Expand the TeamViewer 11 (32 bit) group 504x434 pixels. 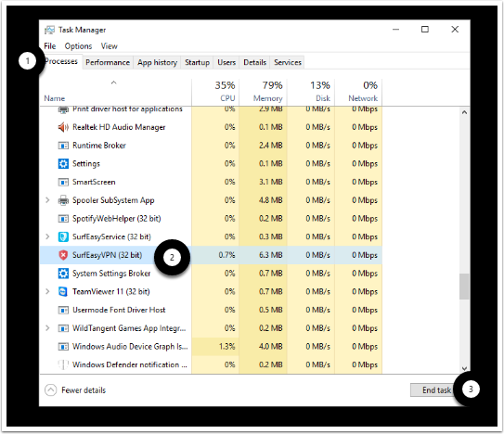(x=47, y=291)
